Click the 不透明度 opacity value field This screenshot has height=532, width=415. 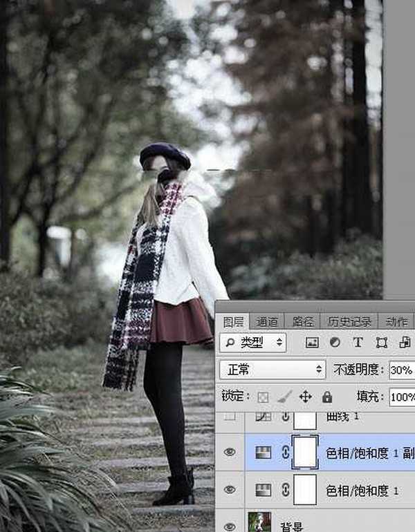click(x=401, y=369)
